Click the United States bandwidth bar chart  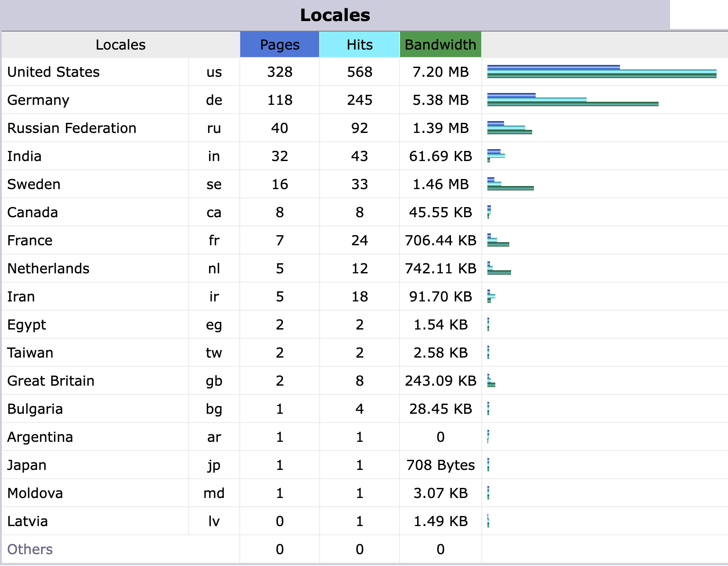coord(602,75)
